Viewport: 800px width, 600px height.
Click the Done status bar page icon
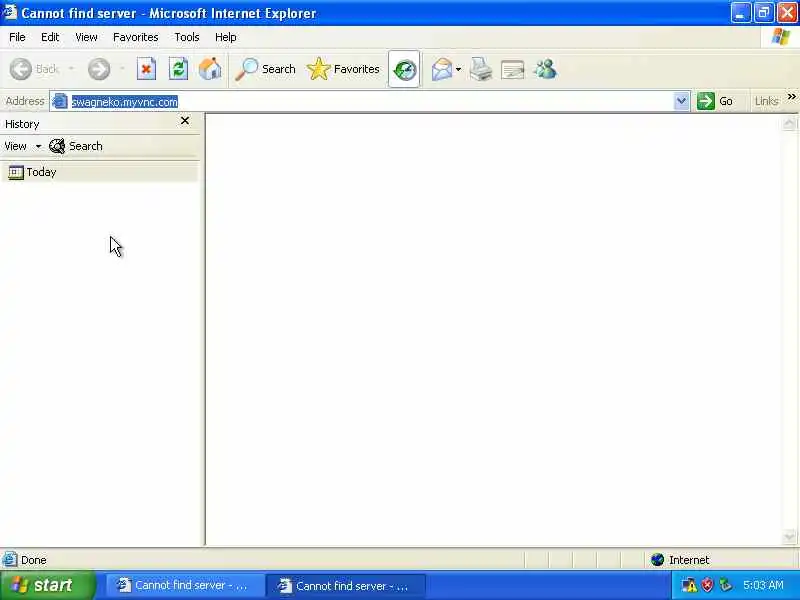point(10,560)
